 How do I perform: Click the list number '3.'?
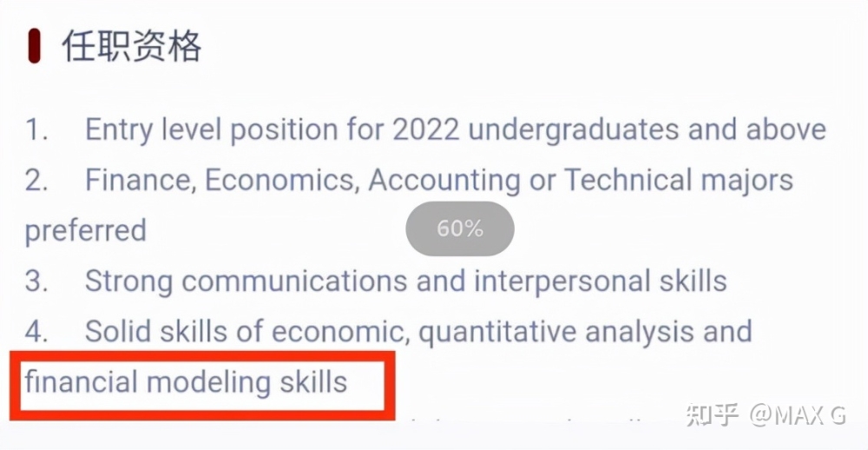pos(36,281)
